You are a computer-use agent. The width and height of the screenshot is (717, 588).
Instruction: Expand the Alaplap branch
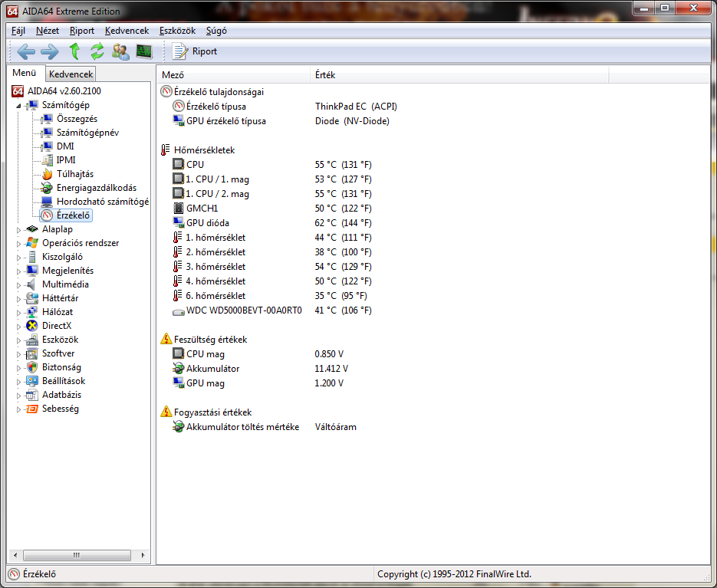tap(18, 230)
